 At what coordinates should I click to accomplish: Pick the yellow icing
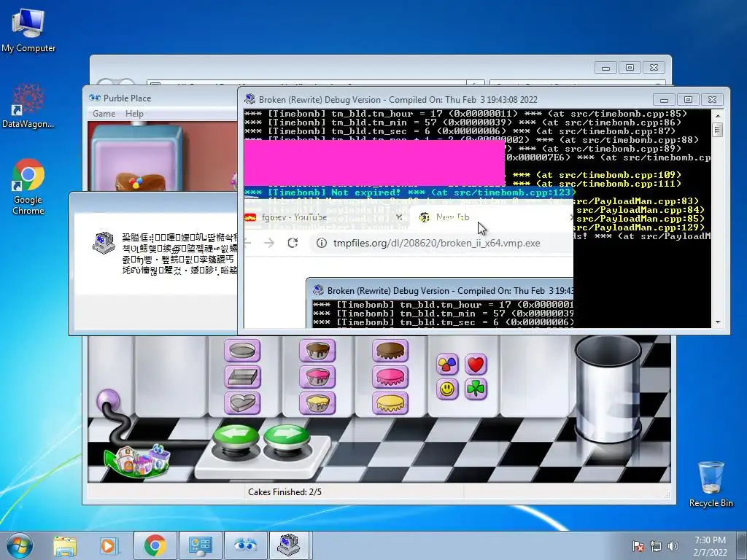[390, 402]
